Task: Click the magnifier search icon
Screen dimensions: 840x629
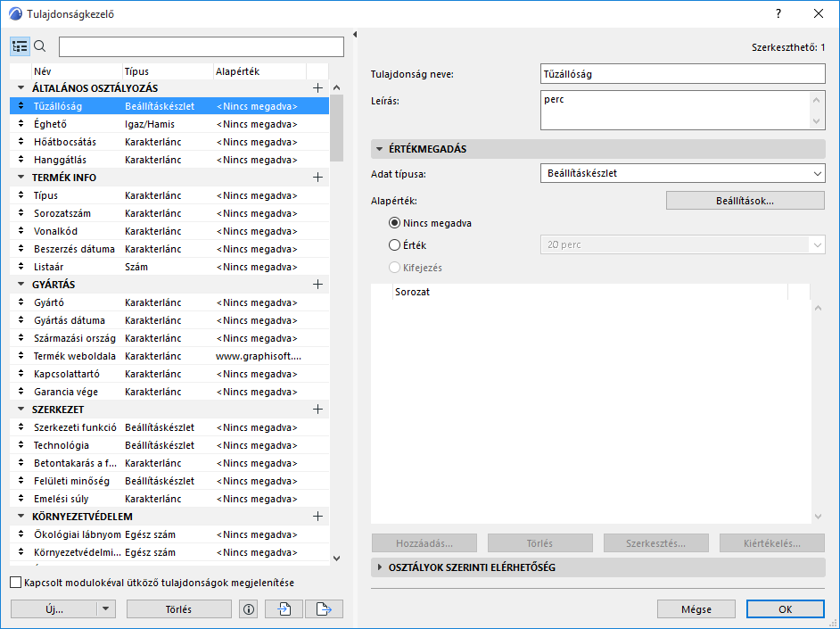Action: [39, 46]
